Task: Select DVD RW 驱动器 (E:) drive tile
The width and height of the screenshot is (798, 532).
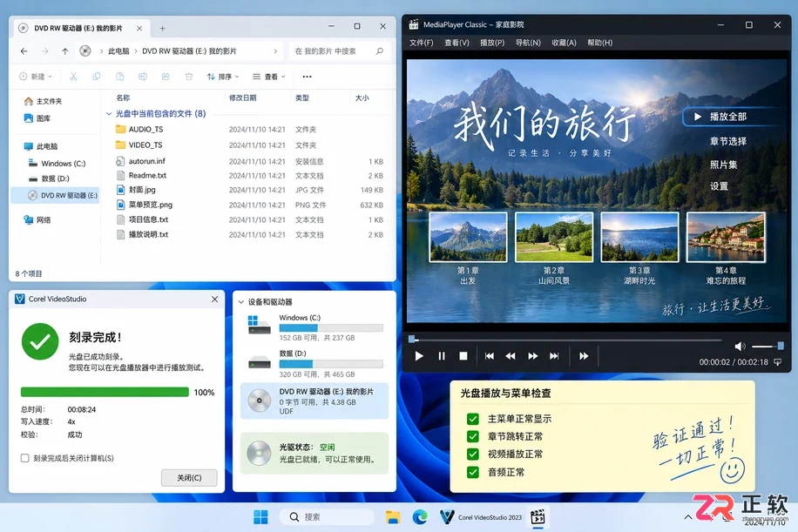Action: pyautogui.click(x=314, y=401)
